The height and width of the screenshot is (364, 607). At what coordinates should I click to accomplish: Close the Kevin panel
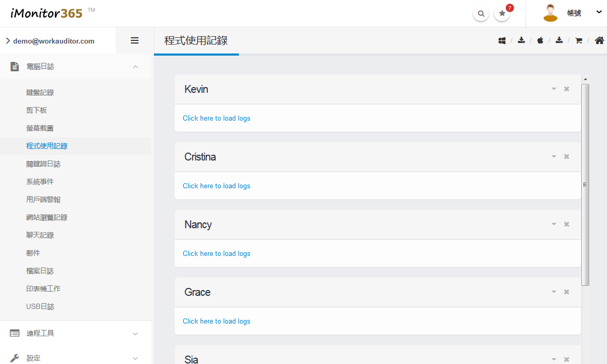[x=567, y=89]
